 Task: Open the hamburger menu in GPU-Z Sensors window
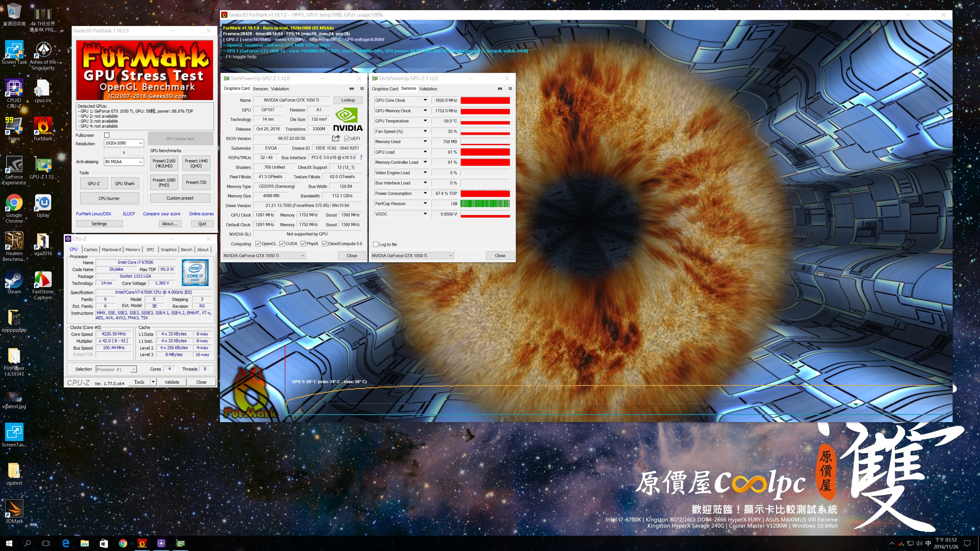tap(510, 89)
